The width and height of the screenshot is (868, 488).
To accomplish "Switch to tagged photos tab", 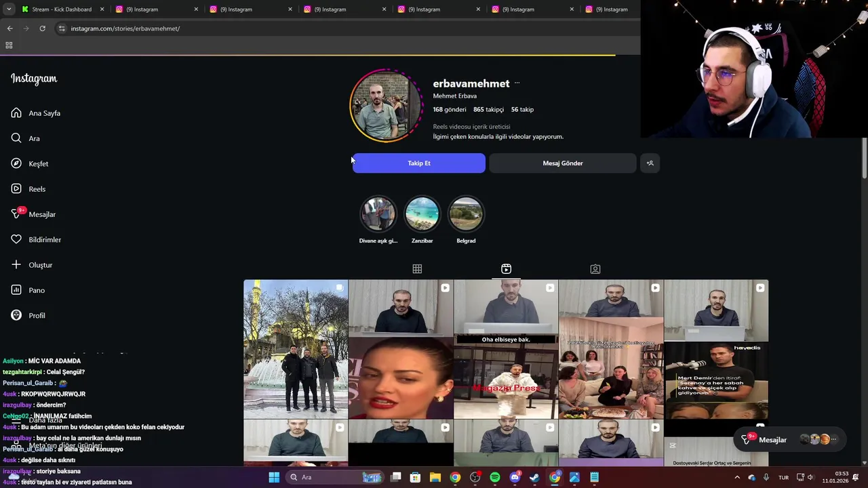I will click(x=595, y=269).
